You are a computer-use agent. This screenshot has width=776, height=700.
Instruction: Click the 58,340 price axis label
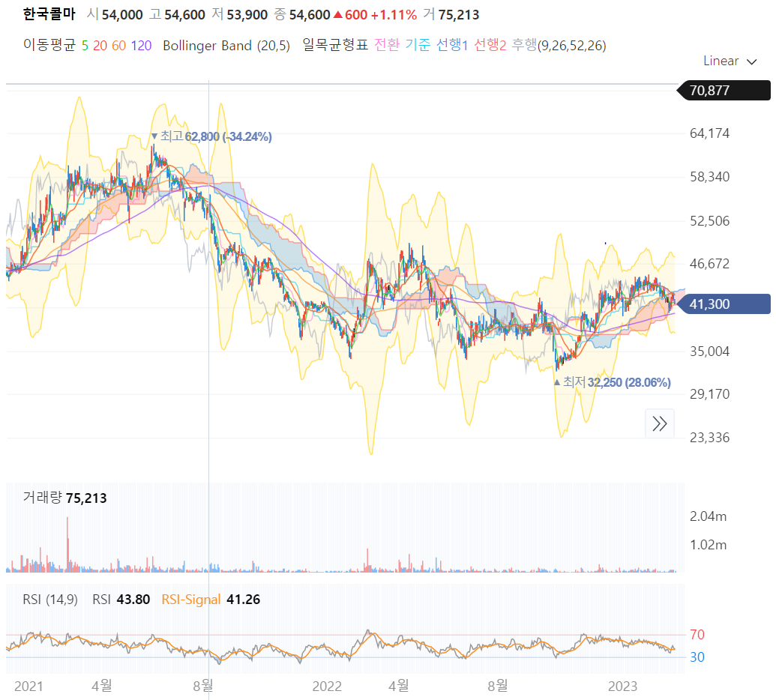coord(710,177)
